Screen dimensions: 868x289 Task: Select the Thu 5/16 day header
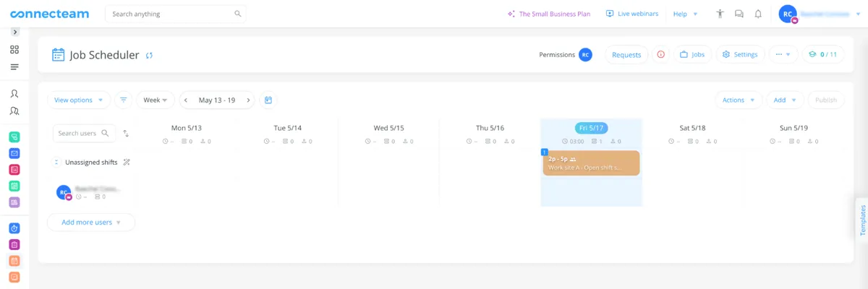coord(490,128)
